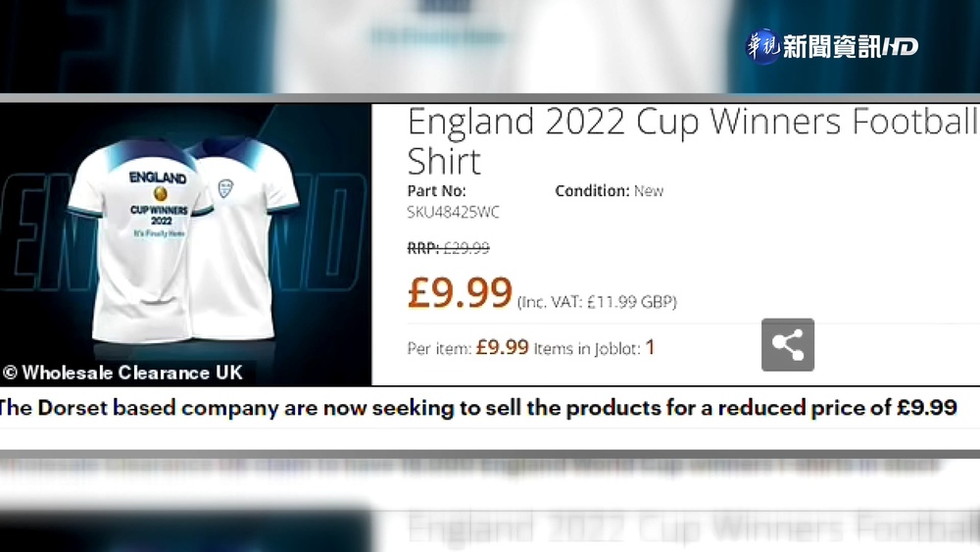Click the HD badge in the channel watermark
This screenshot has width=980, height=552.
pyautogui.click(x=900, y=47)
